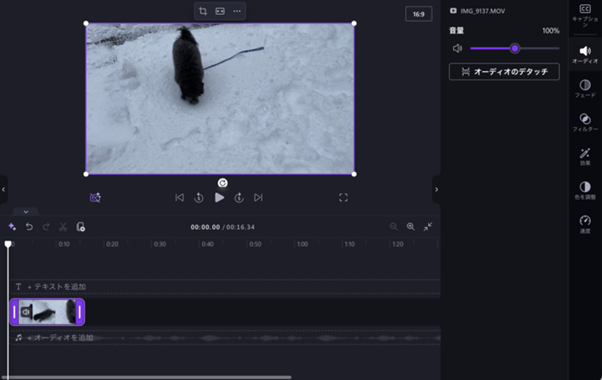Click the 音量 volume slider handle
The image size is (602, 380).
click(515, 48)
